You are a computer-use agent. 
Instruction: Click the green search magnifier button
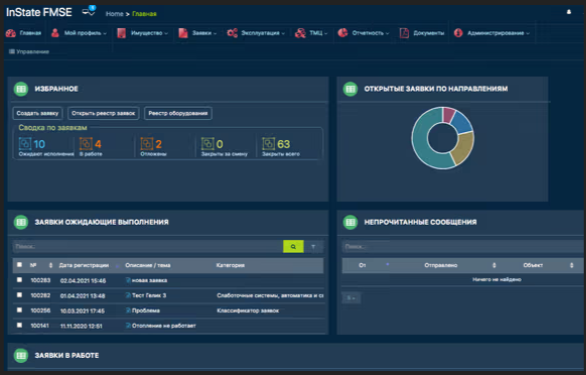point(293,246)
